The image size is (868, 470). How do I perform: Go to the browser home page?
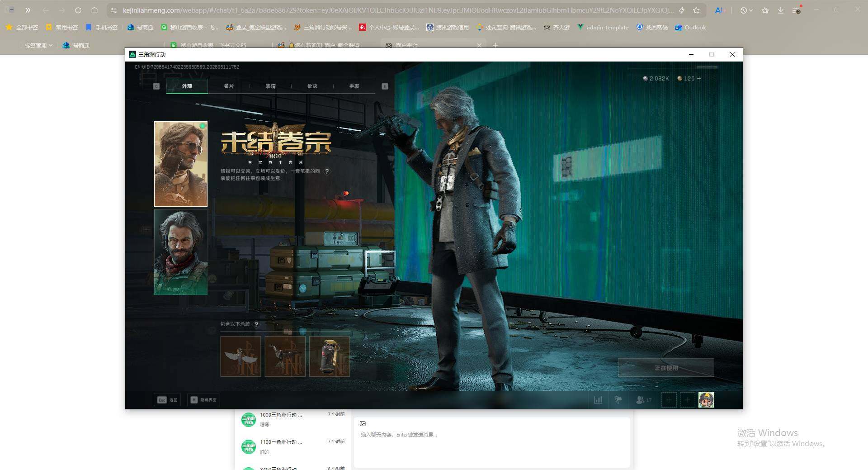94,10
